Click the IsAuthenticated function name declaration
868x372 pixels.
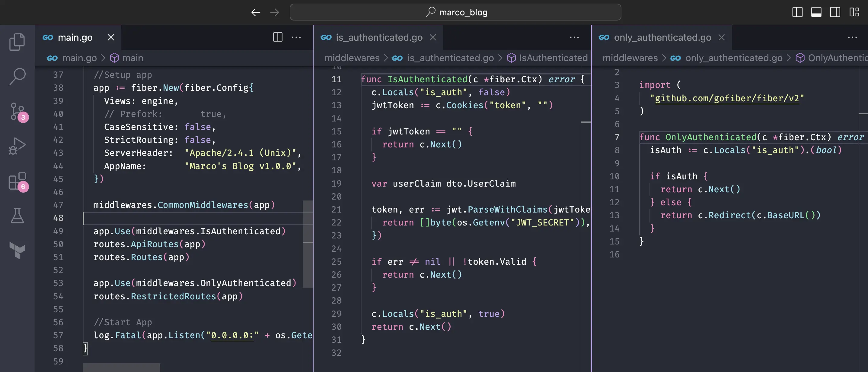427,80
